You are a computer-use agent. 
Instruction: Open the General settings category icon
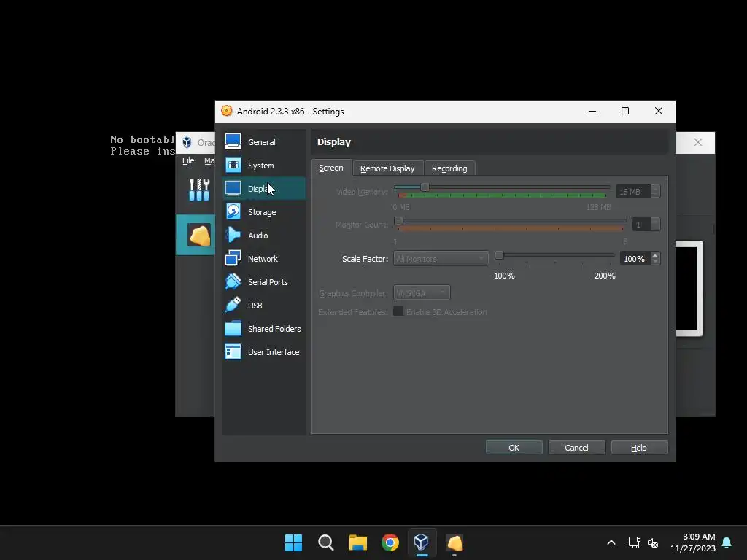[x=233, y=141]
